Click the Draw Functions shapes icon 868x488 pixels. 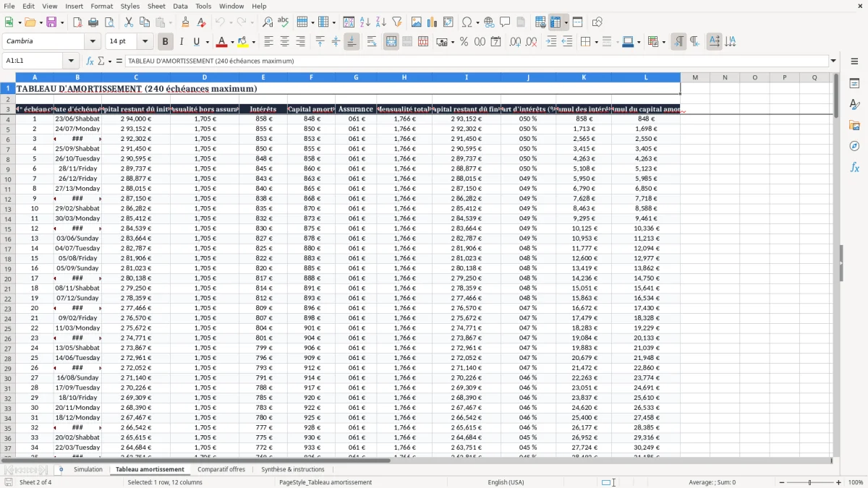pos(597,22)
